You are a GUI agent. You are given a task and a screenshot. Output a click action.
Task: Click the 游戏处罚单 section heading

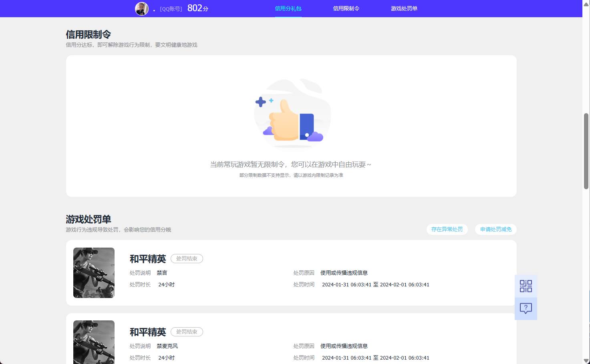click(89, 219)
